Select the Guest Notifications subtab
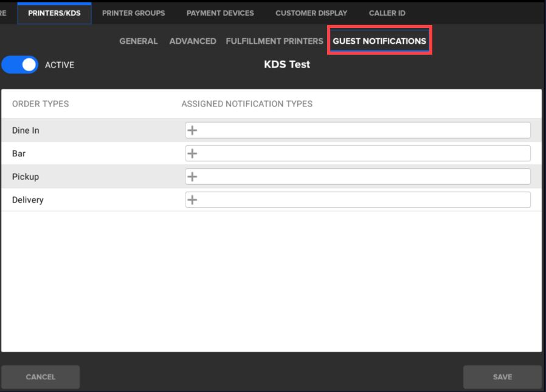The image size is (546, 392). pyautogui.click(x=379, y=41)
